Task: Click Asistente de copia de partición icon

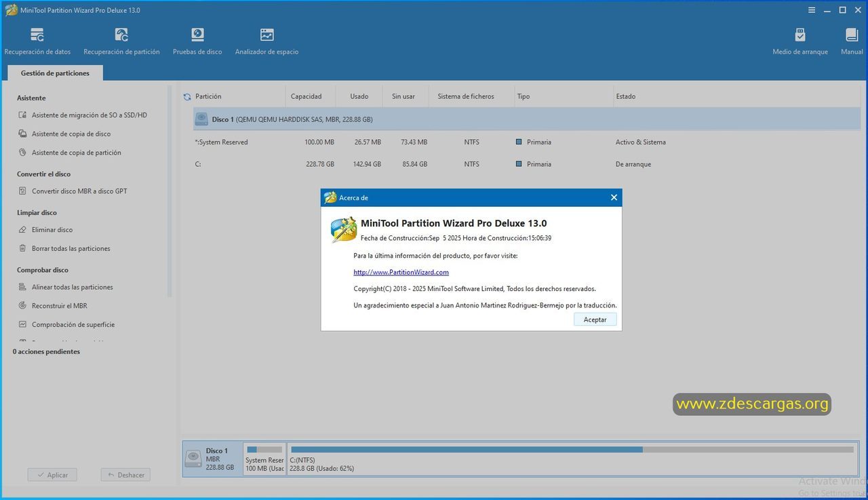Action: click(x=23, y=153)
